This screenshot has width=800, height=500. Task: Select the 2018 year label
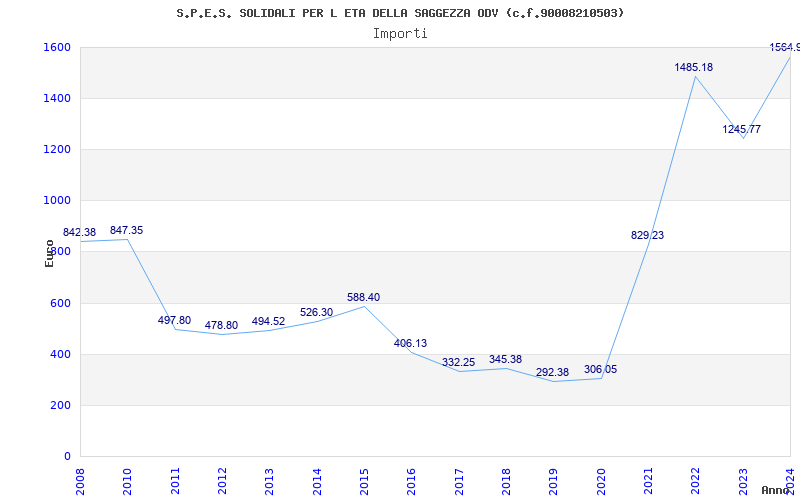coord(506,482)
